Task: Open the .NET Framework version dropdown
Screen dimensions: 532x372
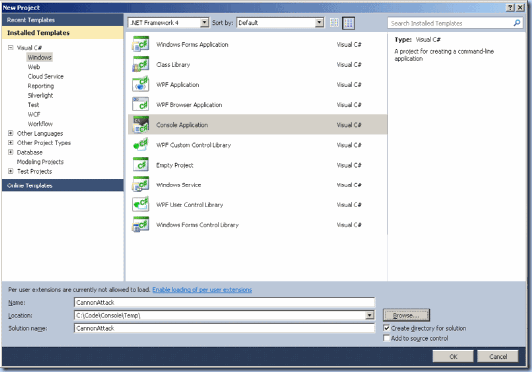Action: pyautogui.click(x=204, y=22)
